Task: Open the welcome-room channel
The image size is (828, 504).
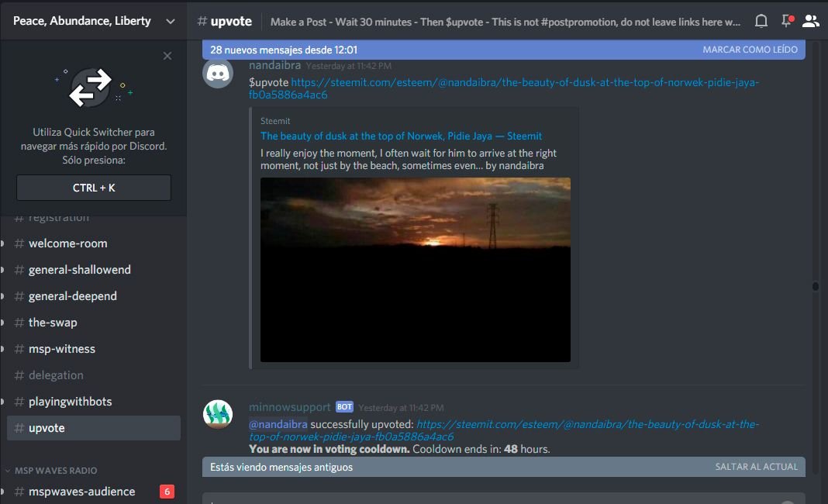Action: (94, 243)
